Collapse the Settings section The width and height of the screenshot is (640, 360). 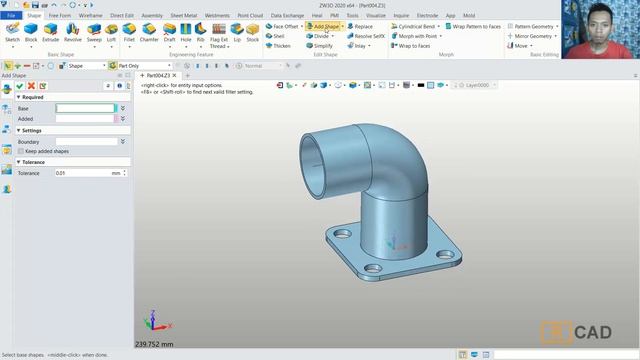[18, 130]
